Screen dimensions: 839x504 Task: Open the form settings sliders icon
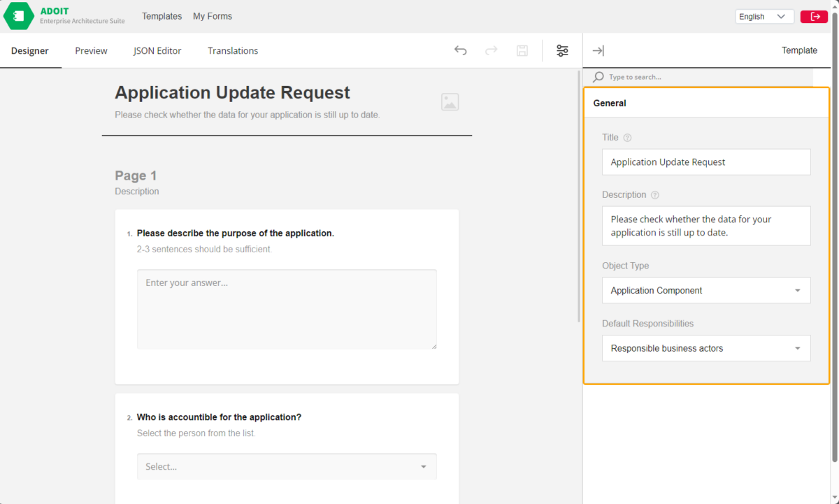click(563, 50)
